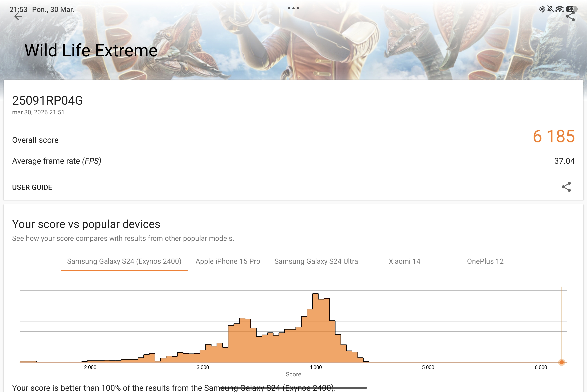Switch to Samsung Galaxy S24 Ultra tab

316,261
